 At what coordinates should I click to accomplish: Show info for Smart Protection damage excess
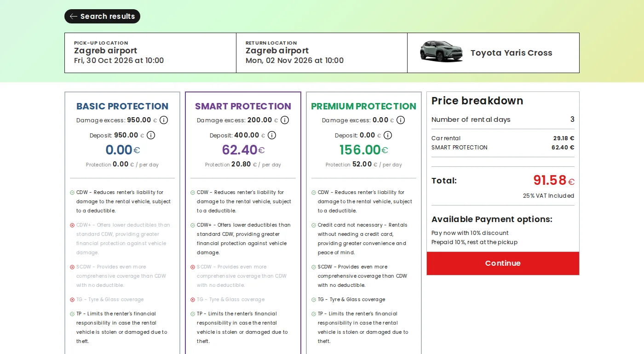(285, 120)
